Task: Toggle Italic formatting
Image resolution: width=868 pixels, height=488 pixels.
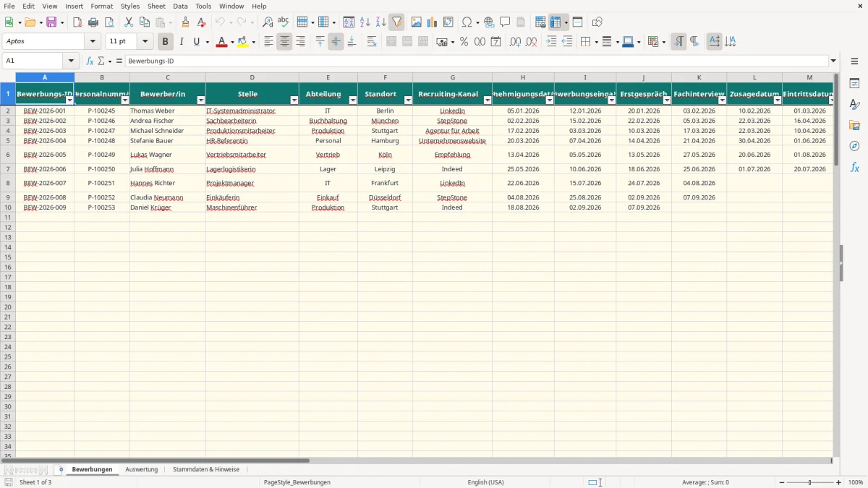Action: click(182, 42)
